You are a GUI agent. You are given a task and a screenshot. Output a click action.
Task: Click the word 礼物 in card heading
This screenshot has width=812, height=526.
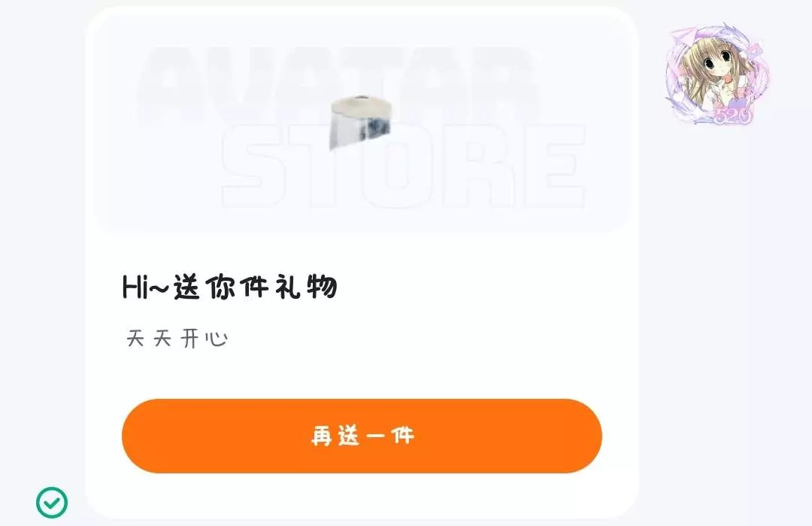click(306, 287)
